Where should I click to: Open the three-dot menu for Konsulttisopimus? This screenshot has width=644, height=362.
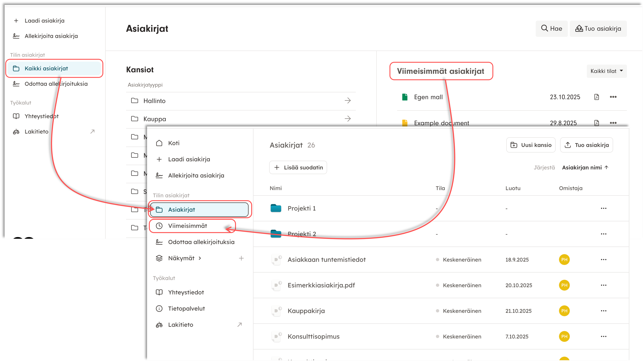coord(603,336)
